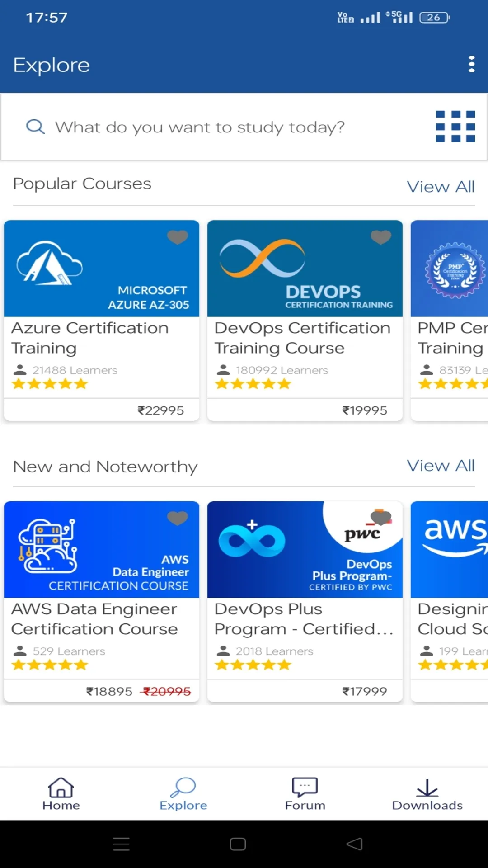The image size is (488, 868).
Task: Click the Explore header title
Action: click(52, 65)
